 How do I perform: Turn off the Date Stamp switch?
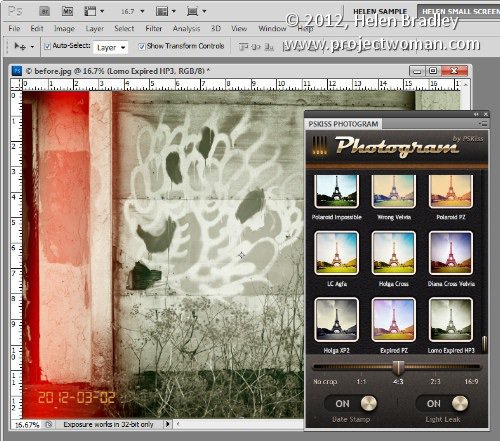[x=350, y=403]
